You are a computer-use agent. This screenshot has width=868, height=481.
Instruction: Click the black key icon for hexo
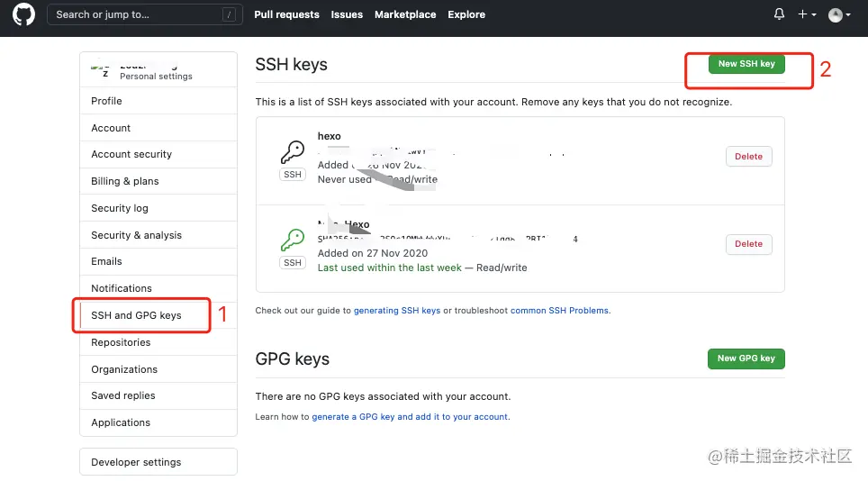[293, 151]
